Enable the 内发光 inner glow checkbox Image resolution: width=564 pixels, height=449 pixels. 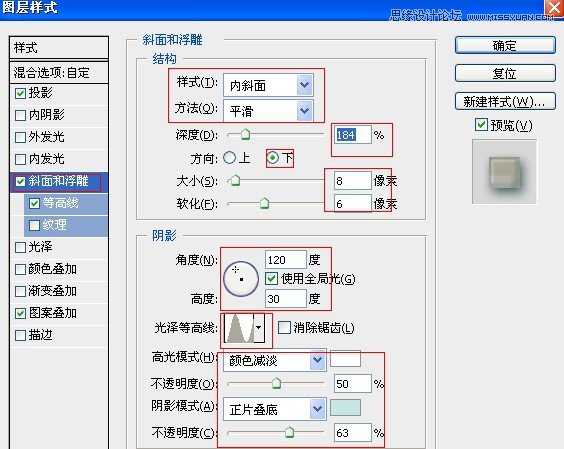pyautogui.click(x=20, y=159)
